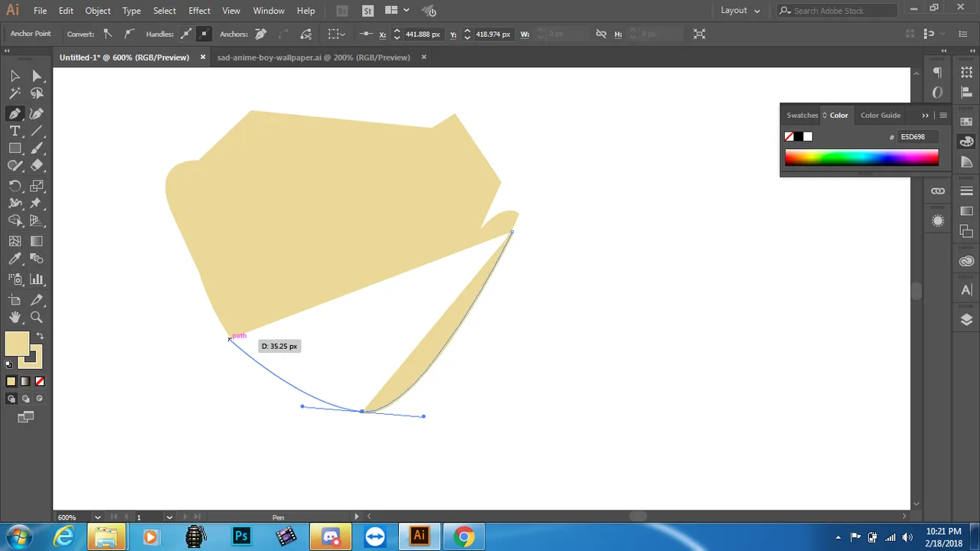Switch to sad-anime-boy-wallpaper.ai tab
This screenshot has height=551, width=980.
(x=313, y=57)
